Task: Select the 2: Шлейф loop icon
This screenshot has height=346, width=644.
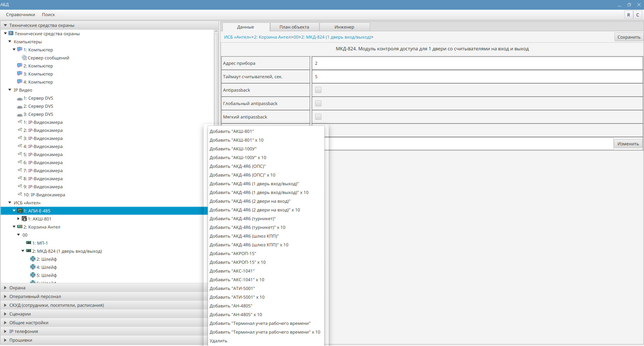Action: (x=33, y=259)
